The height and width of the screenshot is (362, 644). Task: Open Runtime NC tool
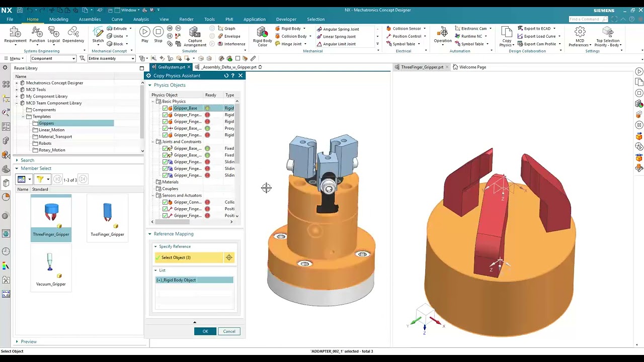468,36
